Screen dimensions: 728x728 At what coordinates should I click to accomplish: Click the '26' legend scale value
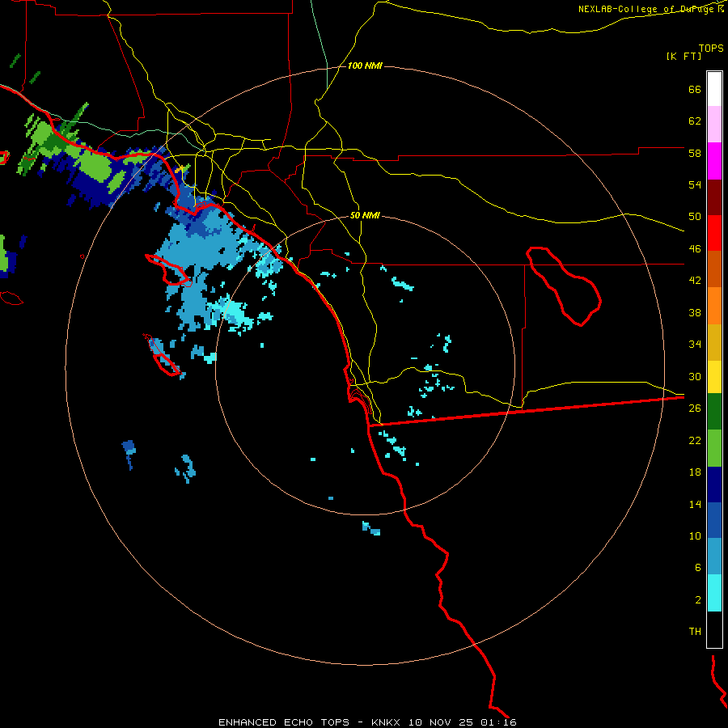point(695,408)
